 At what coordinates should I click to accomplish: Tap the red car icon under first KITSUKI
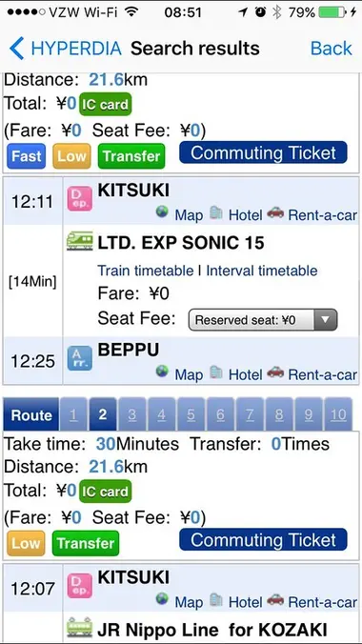click(x=275, y=212)
